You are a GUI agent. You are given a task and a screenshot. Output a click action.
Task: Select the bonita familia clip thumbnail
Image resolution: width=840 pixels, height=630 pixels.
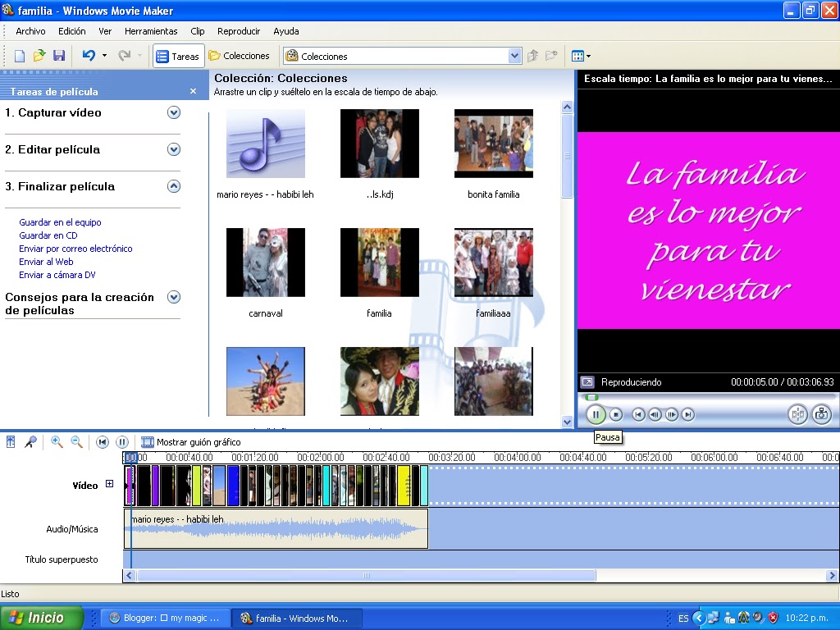[x=494, y=144]
